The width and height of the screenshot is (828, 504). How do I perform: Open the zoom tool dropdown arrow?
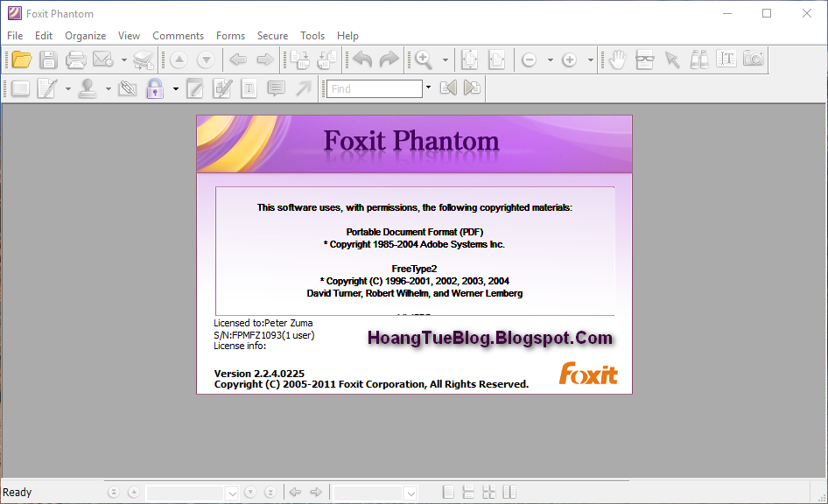point(444,59)
